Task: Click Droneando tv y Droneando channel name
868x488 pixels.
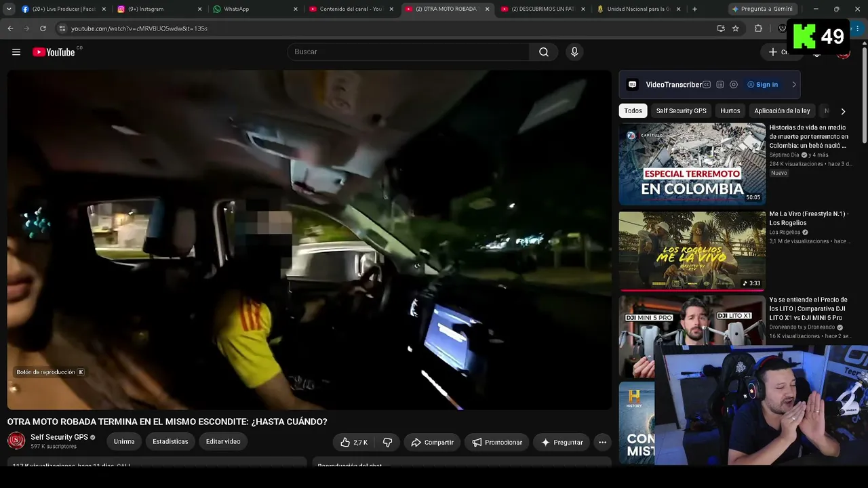Action: [x=802, y=327]
